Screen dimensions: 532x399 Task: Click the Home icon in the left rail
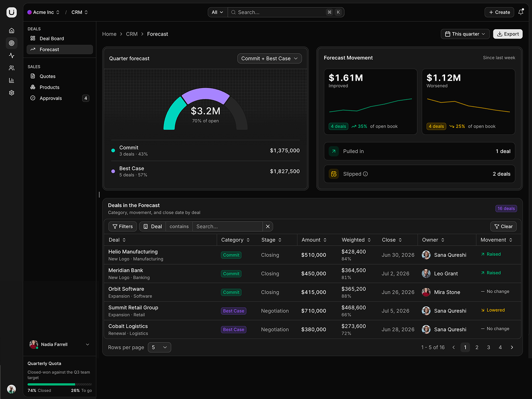tap(12, 31)
